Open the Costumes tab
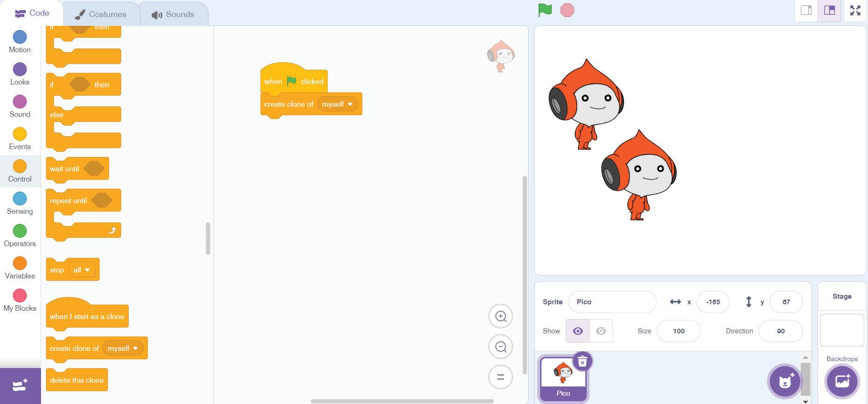Screen dimensions: 868x404 pos(101,14)
